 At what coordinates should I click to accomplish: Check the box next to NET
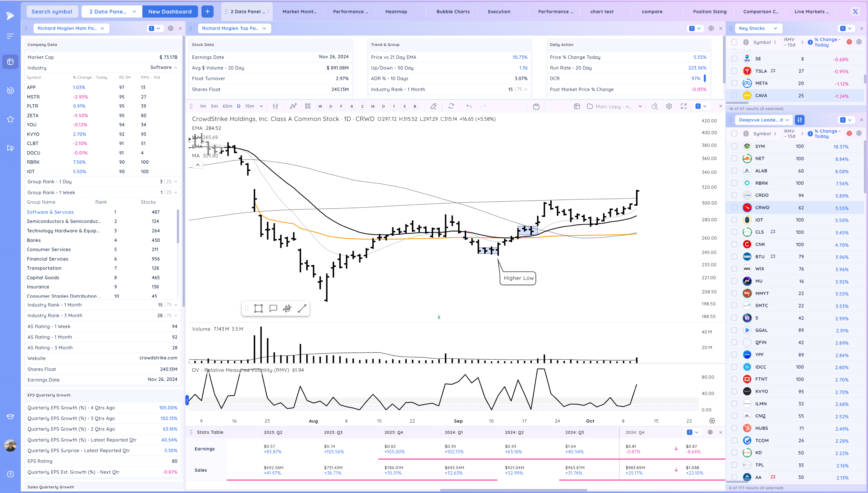[734, 159]
